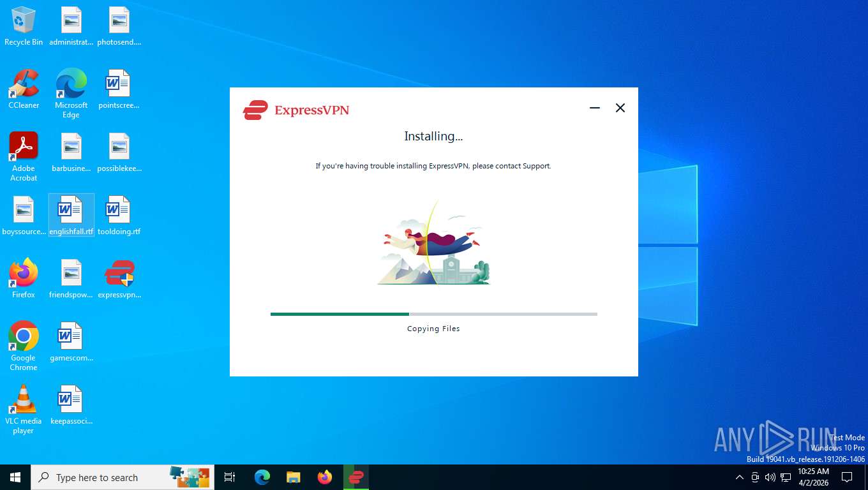Select the photosend... image file icon

(119, 26)
